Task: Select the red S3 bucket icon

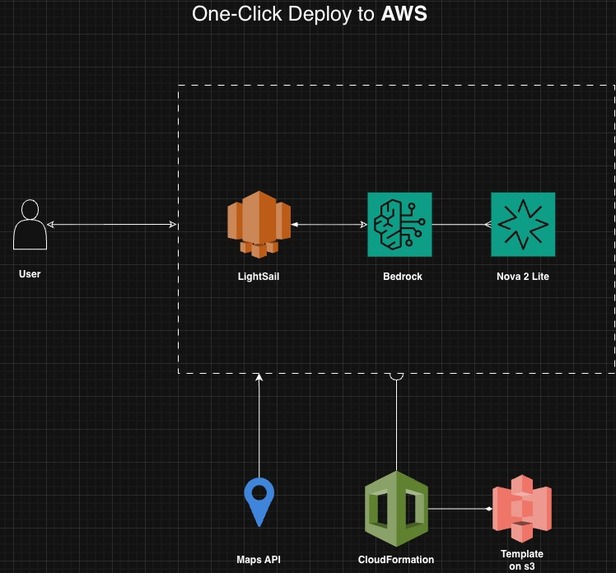Action: (522, 509)
